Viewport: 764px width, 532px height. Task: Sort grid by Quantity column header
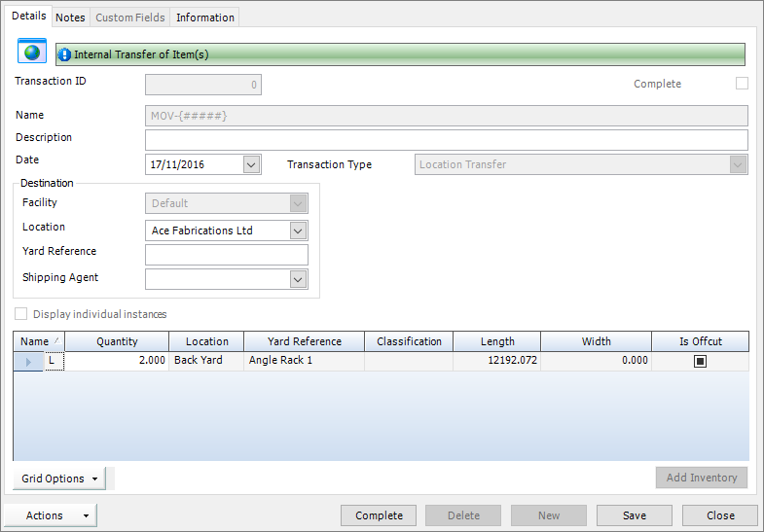coord(117,341)
